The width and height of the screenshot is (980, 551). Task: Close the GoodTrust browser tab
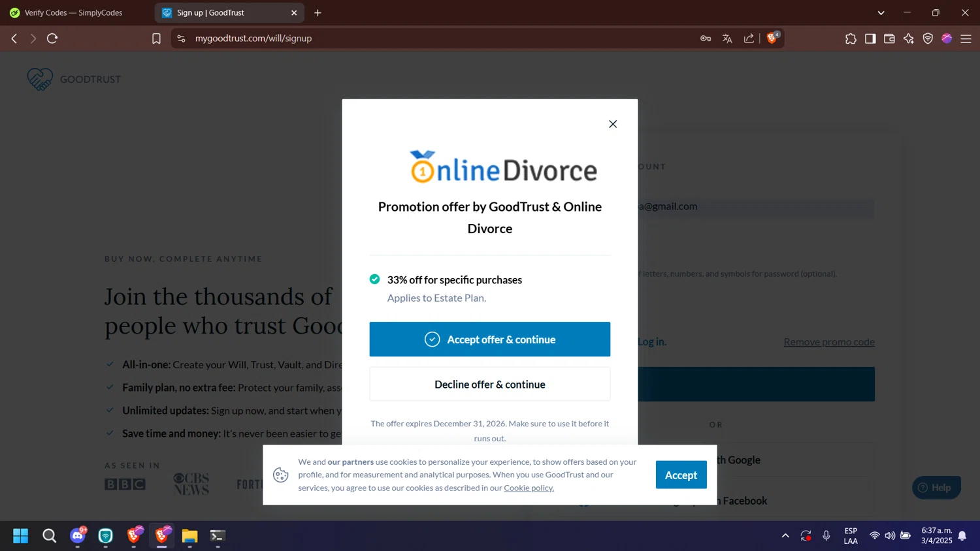tap(294, 12)
